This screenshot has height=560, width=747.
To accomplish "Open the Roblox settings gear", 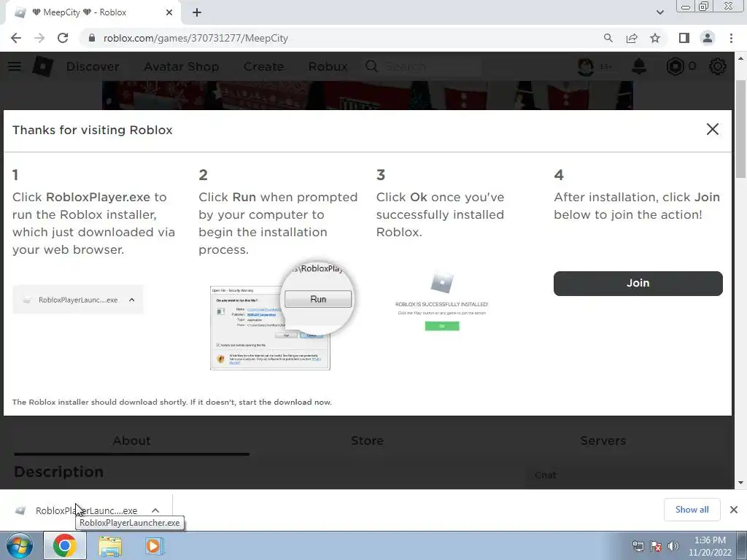I will click(718, 66).
